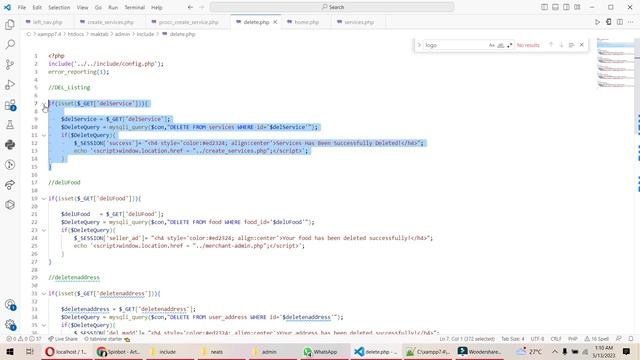Open the Explorer view in activity bar
This screenshot has height=360, width=640.
tap(10, 24)
